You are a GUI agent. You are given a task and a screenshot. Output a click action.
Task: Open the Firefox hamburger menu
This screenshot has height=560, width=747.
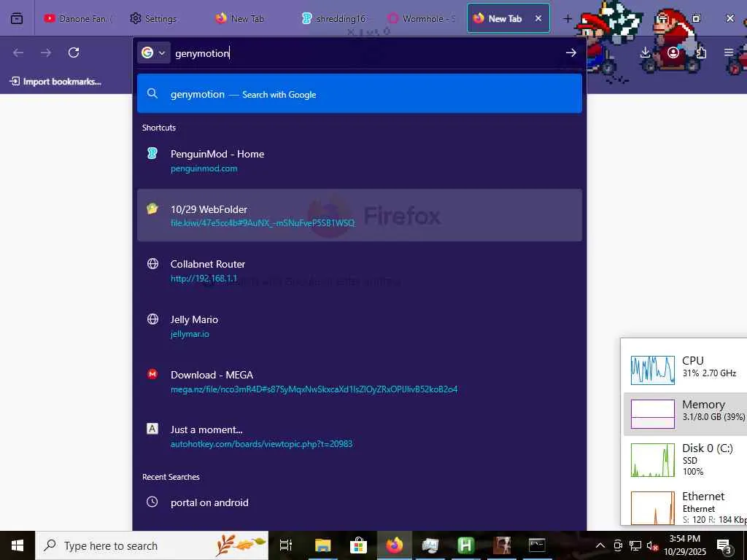729,52
